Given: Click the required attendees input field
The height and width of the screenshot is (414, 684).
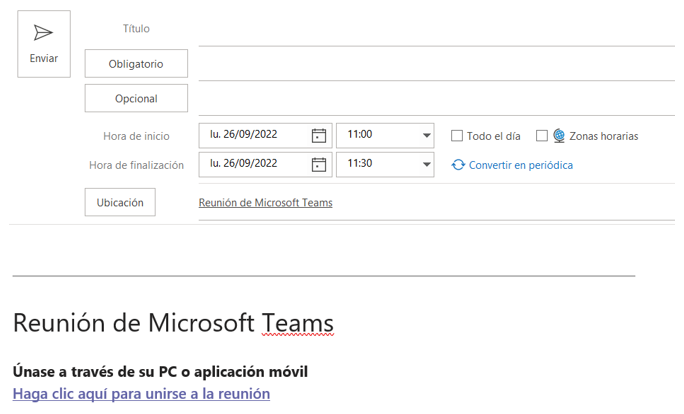Looking at the screenshot, I should click(436, 64).
